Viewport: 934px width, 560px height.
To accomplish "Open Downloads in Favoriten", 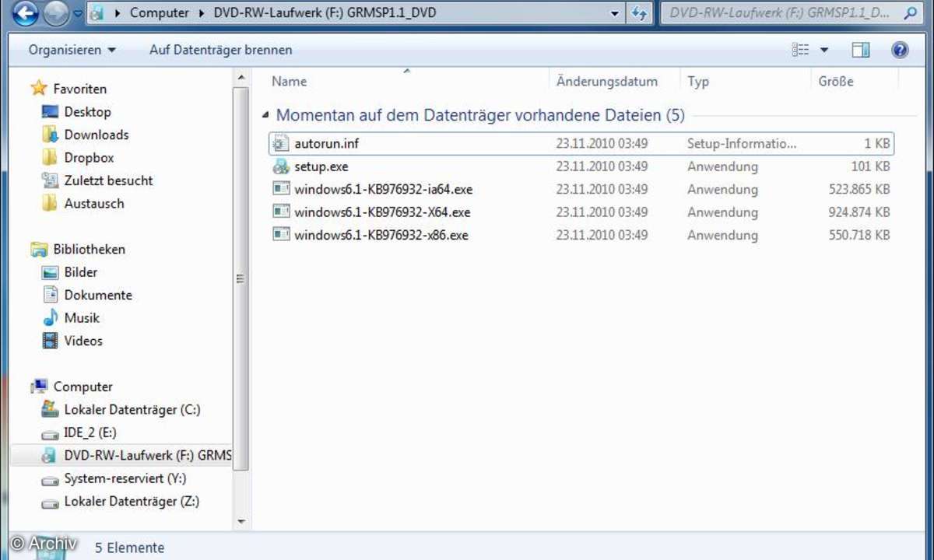I will click(97, 135).
